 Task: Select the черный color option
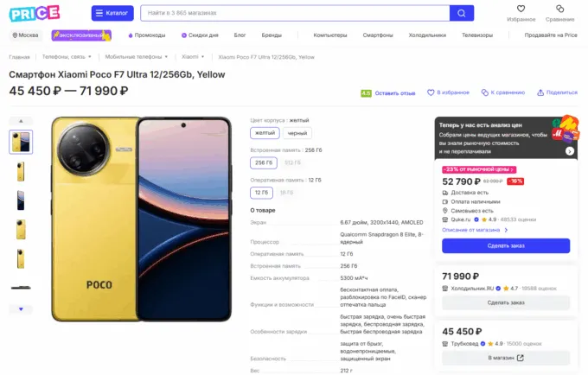click(x=297, y=133)
